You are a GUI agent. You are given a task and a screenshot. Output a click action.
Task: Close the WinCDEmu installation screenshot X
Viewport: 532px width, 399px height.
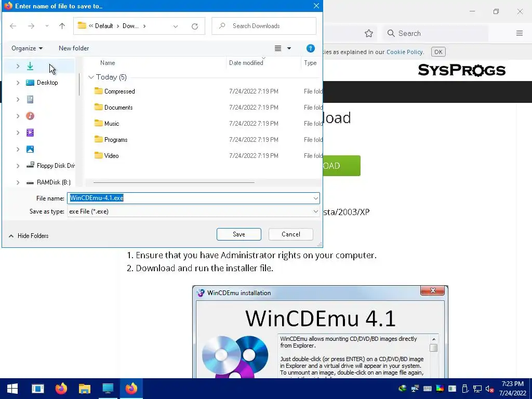coord(433,290)
